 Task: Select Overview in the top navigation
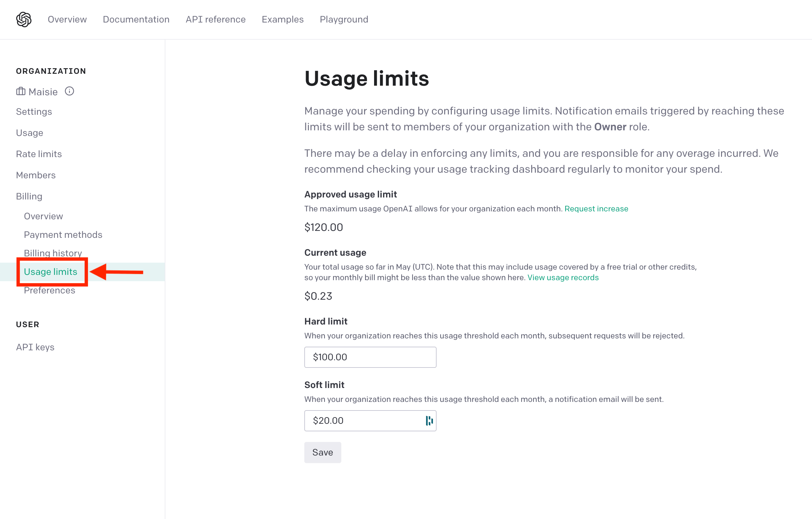tap(67, 19)
